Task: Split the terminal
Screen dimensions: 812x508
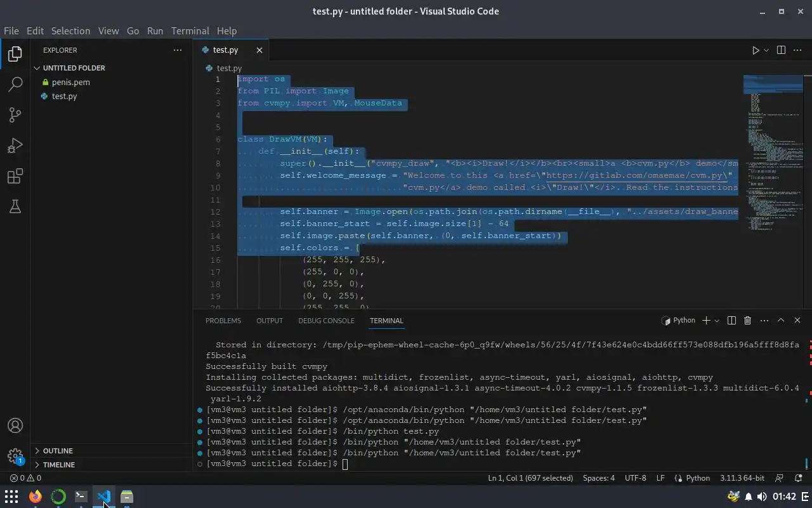Action: pyautogui.click(x=731, y=321)
